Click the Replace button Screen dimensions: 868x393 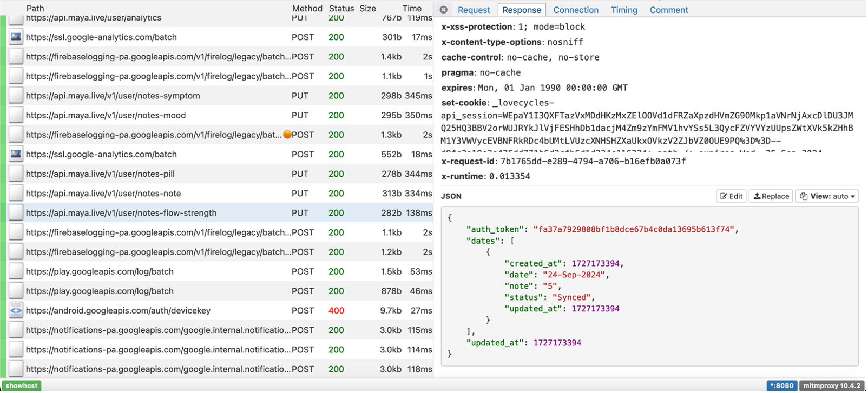coord(771,196)
